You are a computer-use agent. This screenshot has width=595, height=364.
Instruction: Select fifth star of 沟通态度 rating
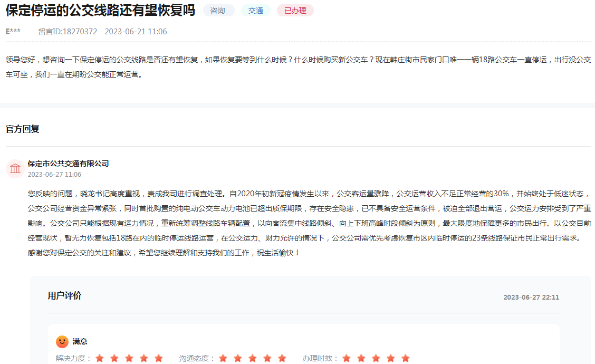pos(282,358)
